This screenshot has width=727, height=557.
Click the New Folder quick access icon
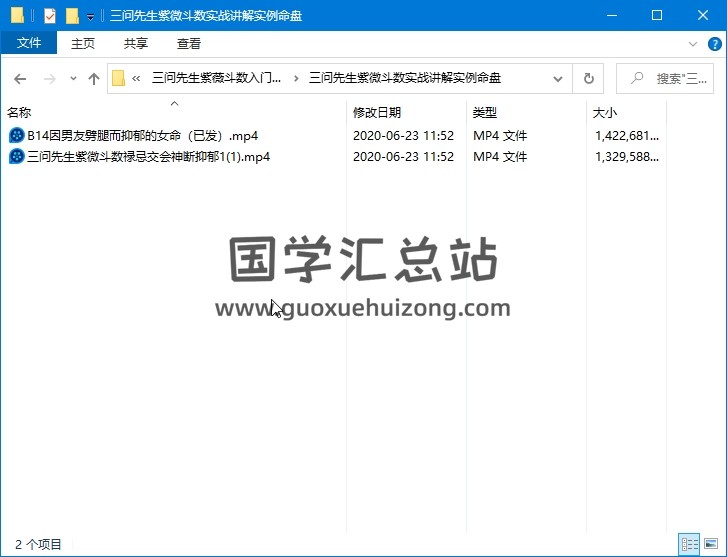(x=72, y=16)
